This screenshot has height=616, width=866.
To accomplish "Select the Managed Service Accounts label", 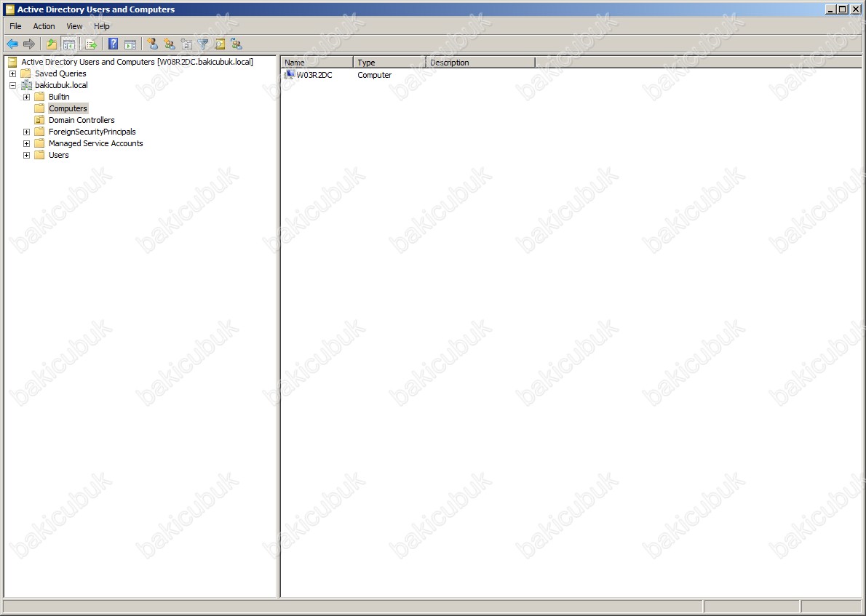I will pos(95,143).
